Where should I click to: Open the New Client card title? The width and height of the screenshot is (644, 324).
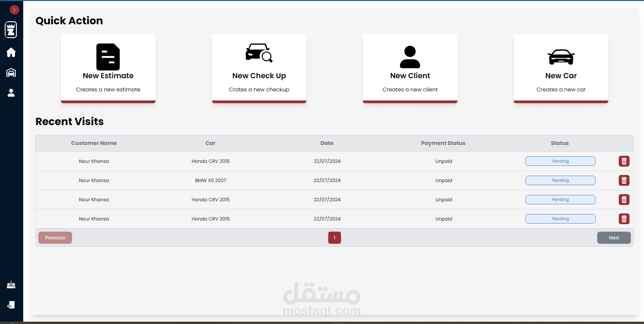[410, 76]
